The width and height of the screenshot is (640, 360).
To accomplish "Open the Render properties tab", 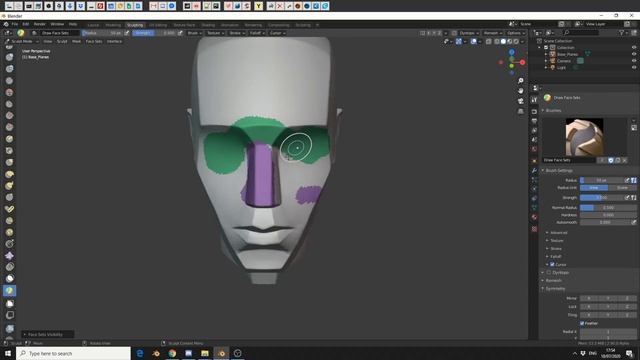I will click(x=534, y=111).
